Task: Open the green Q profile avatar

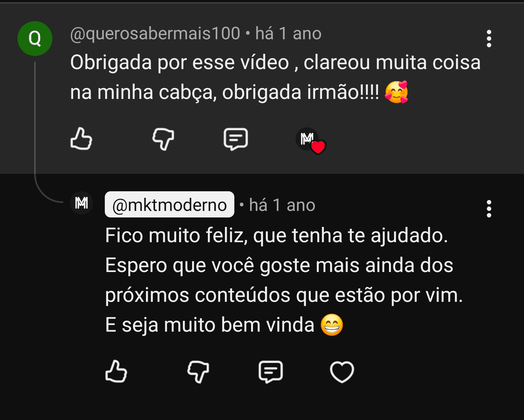Action: (35, 39)
